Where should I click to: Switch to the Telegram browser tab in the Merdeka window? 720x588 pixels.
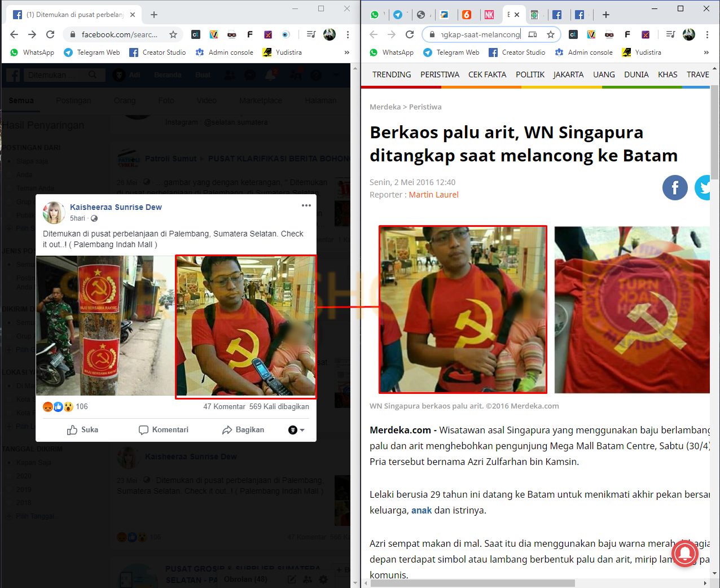399,15
